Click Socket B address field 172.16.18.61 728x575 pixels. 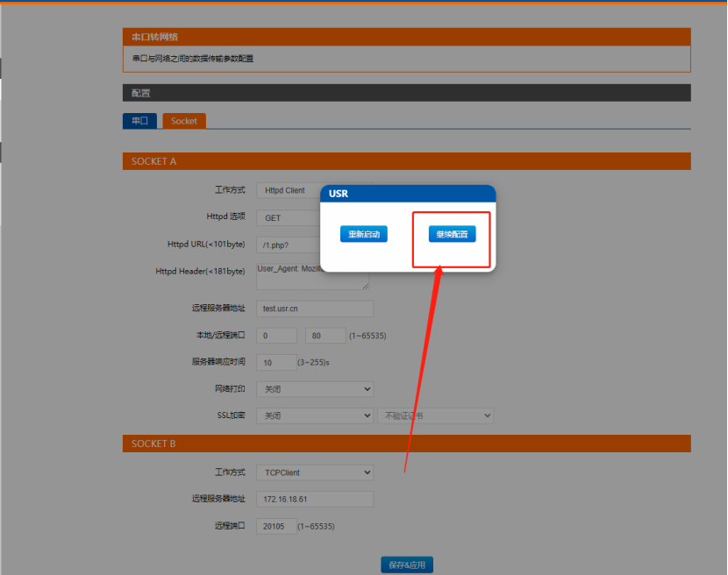pyautogui.click(x=315, y=499)
